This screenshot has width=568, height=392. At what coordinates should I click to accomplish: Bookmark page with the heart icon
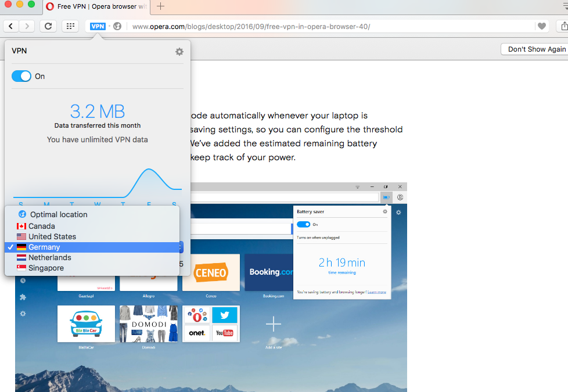(x=541, y=26)
